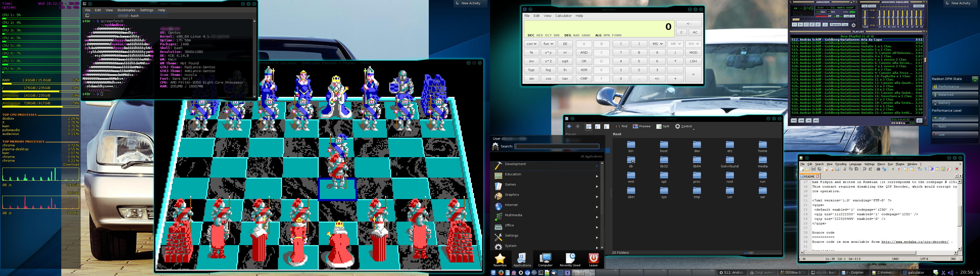The height and width of the screenshot is (276, 980).
Task: Open the Calculator menu in galculator
Action: pyautogui.click(x=563, y=16)
